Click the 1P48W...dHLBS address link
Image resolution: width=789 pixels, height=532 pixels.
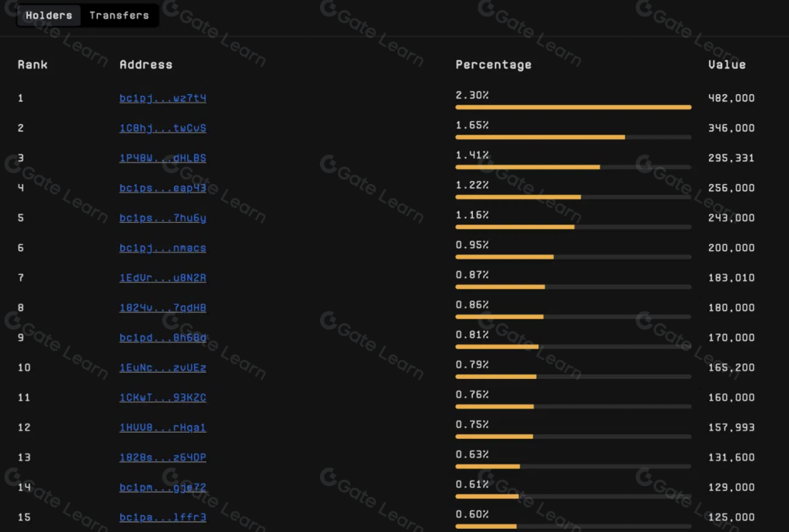tap(163, 158)
